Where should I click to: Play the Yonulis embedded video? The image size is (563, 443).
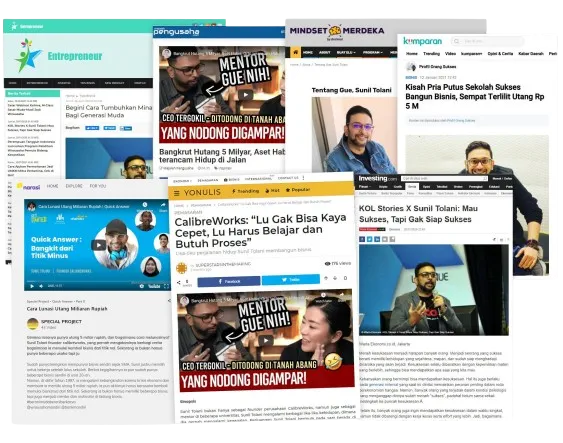266,340
